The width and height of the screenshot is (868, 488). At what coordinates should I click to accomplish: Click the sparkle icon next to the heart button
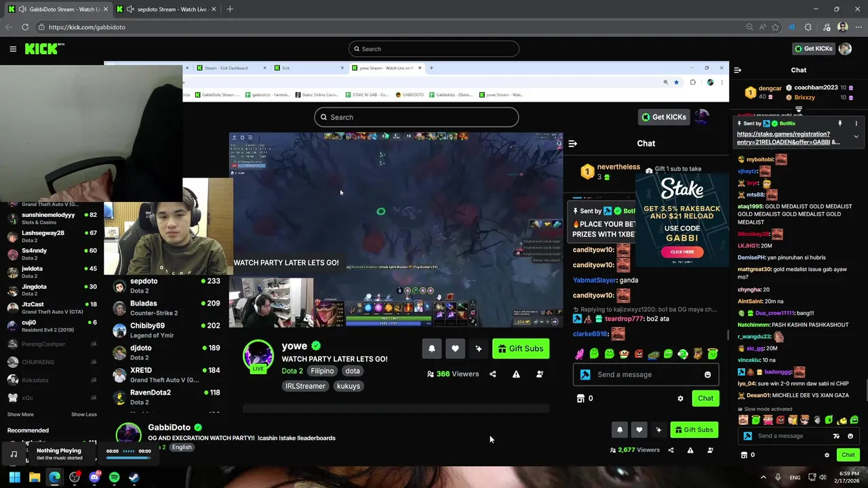(x=658, y=430)
